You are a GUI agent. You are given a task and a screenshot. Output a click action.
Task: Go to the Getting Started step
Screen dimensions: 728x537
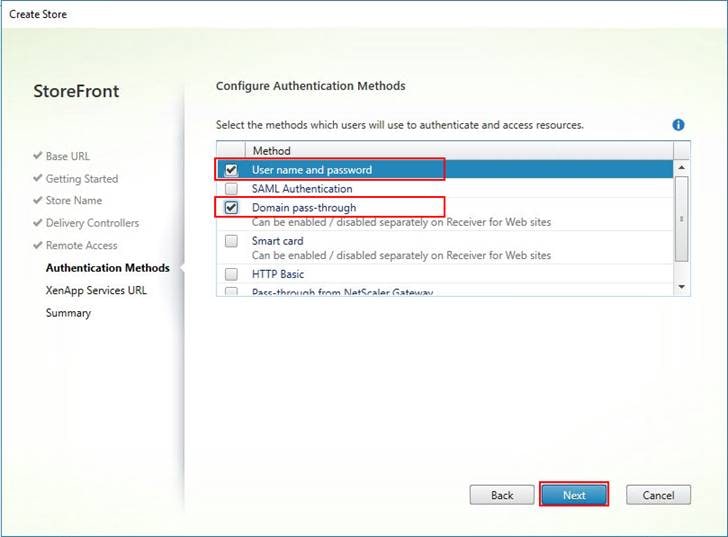(82, 179)
